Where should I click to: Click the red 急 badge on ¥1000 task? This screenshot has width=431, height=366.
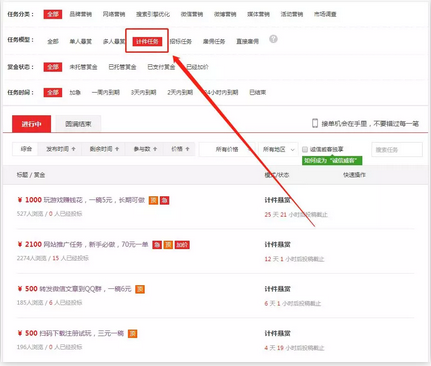165,200
